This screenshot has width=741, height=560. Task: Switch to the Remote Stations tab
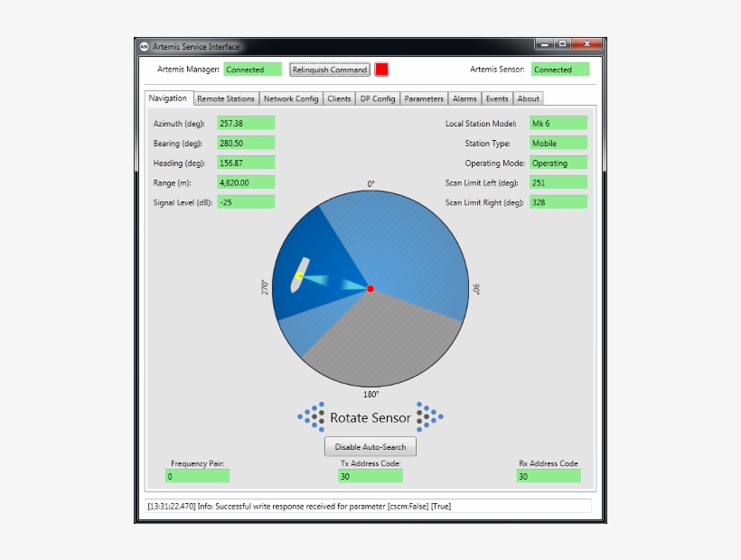pos(226,98)
